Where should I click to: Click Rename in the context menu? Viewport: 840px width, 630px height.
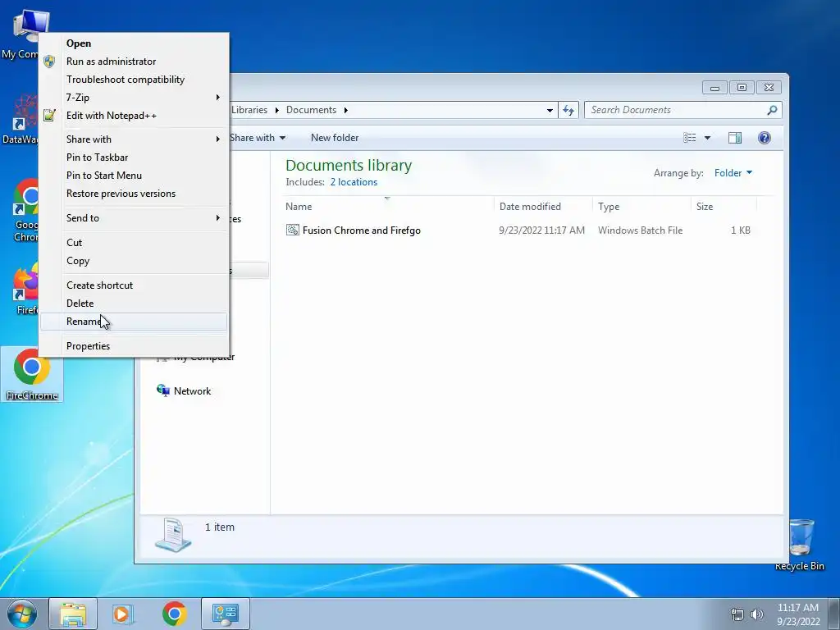tap(134, 322)
